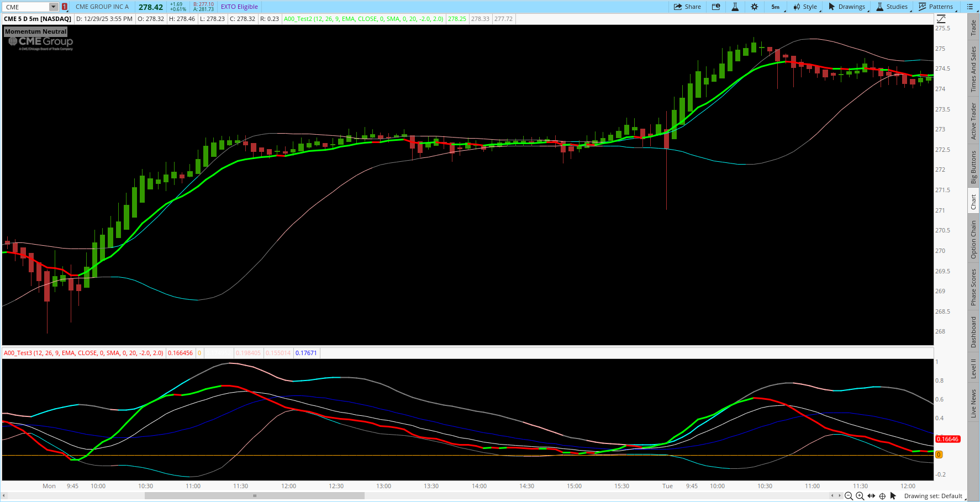Screen dimensions: 980x502
Task: Open the list menu icon at top right
Action: click(x=970, y=7)
